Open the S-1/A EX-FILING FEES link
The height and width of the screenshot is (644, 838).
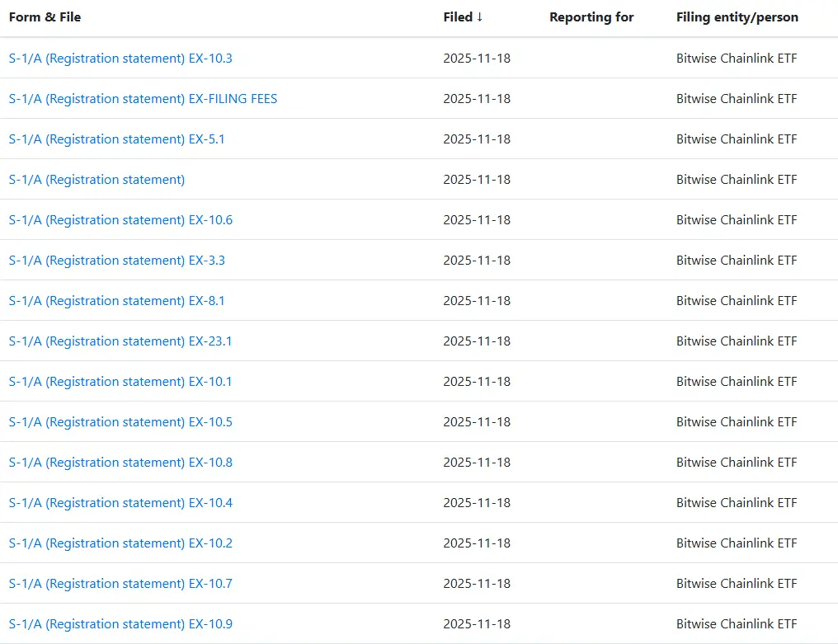click(x=143, y=99)
